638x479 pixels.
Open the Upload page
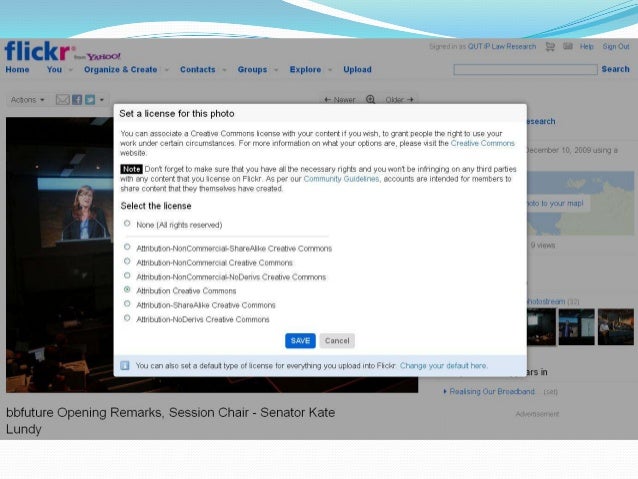point(357,70)
